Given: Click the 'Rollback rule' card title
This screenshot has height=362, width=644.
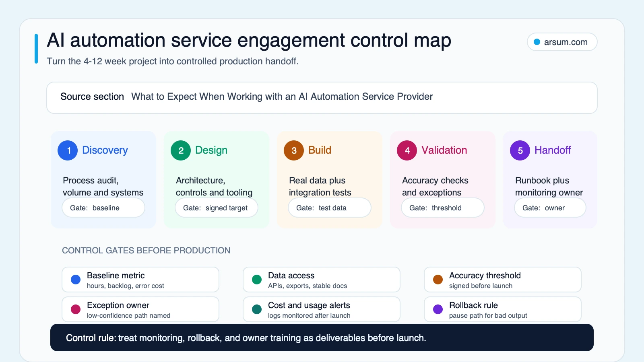Looking at the screenshot, I should coord(474,305).
